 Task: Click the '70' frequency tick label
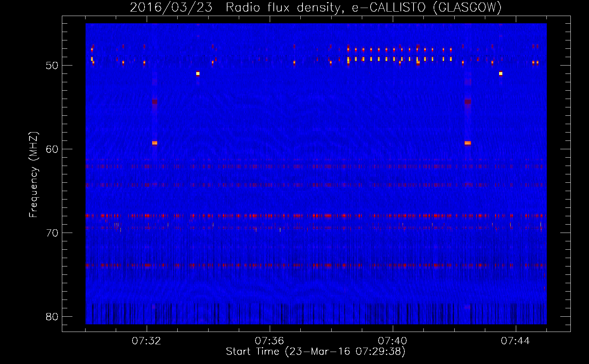pyautogui.click(x=52, y=233)
